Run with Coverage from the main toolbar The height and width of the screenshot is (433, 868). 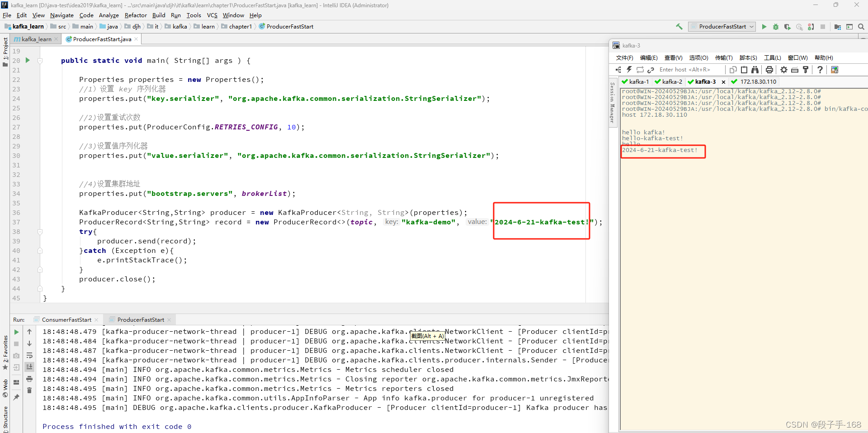tap(788, 27)
